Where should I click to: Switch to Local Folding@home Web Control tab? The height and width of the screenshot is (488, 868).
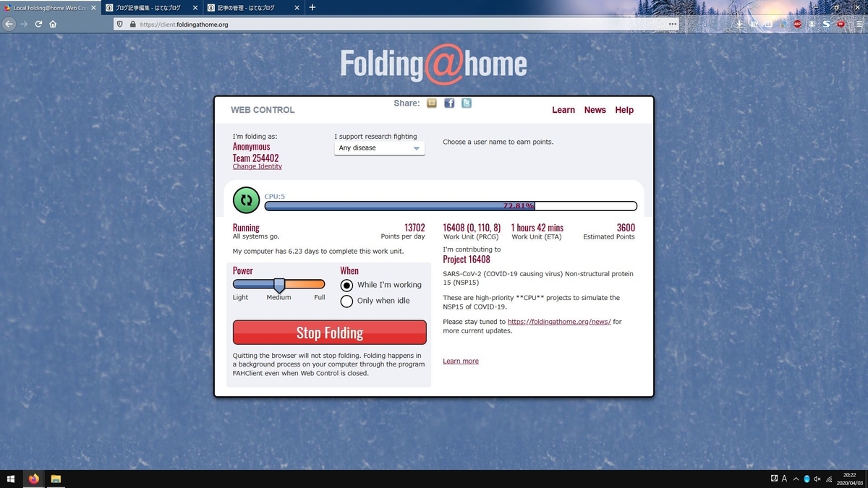click(49, 7)
